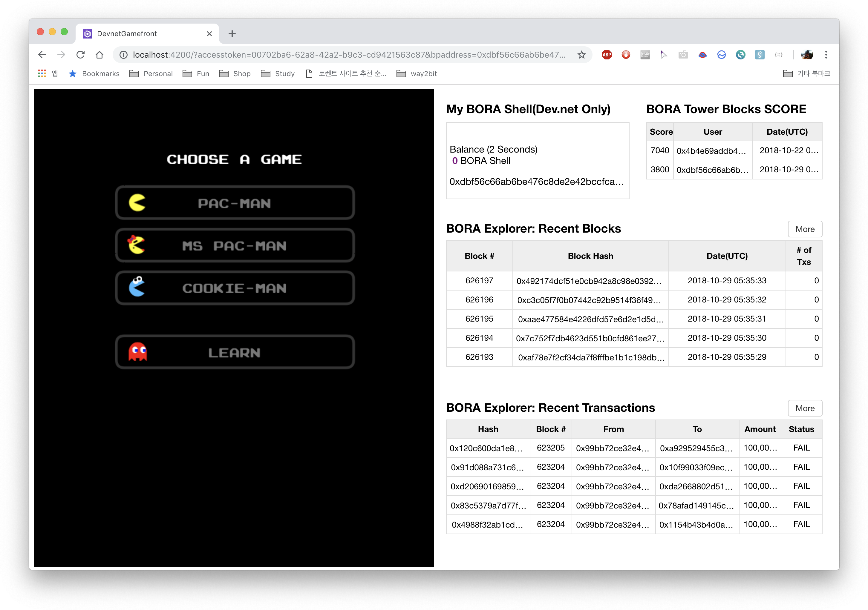Click block hash 0xaae477584e4226dfd57e6d2e1d5d…
The image size is (868, 610).
[590, 319]
